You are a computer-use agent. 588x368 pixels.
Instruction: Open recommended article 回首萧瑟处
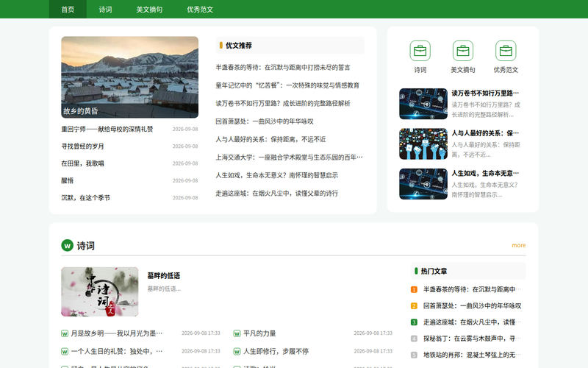265,121
